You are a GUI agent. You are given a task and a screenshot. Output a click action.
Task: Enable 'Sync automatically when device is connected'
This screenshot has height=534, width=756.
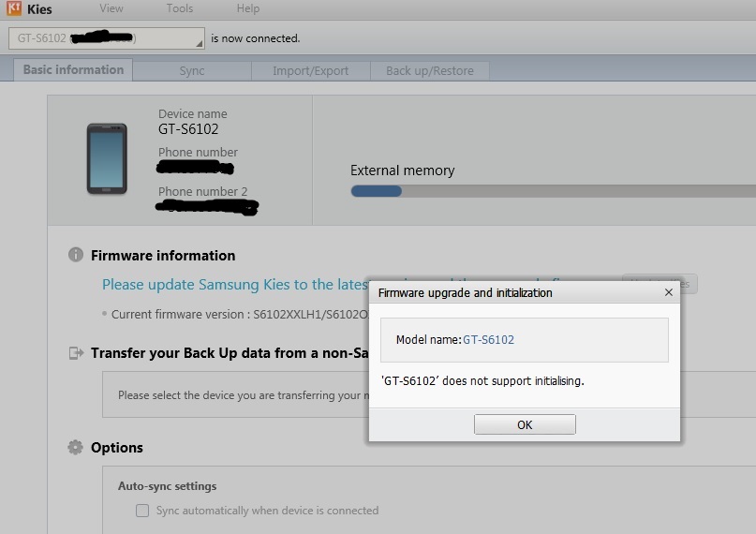[x=142, y=511]
